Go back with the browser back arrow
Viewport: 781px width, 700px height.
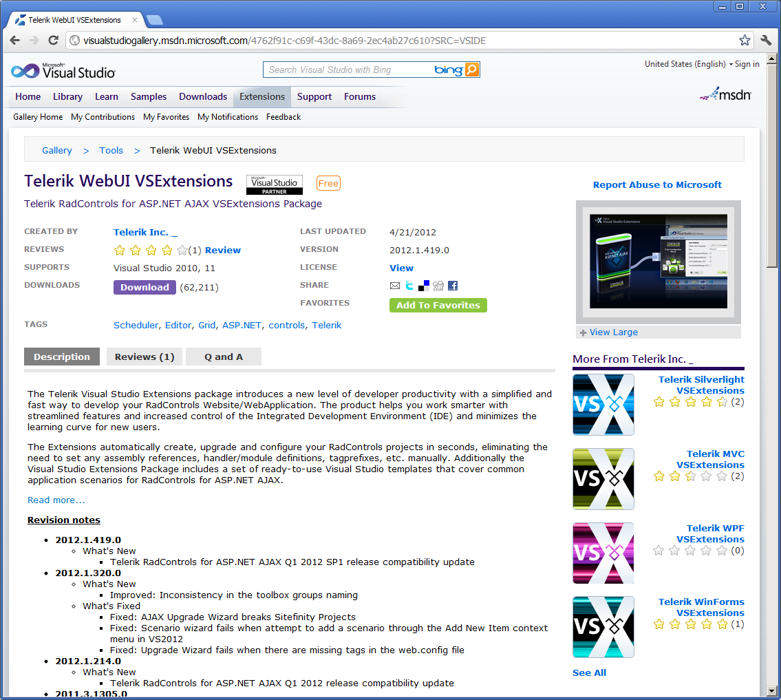coord(15,41)
